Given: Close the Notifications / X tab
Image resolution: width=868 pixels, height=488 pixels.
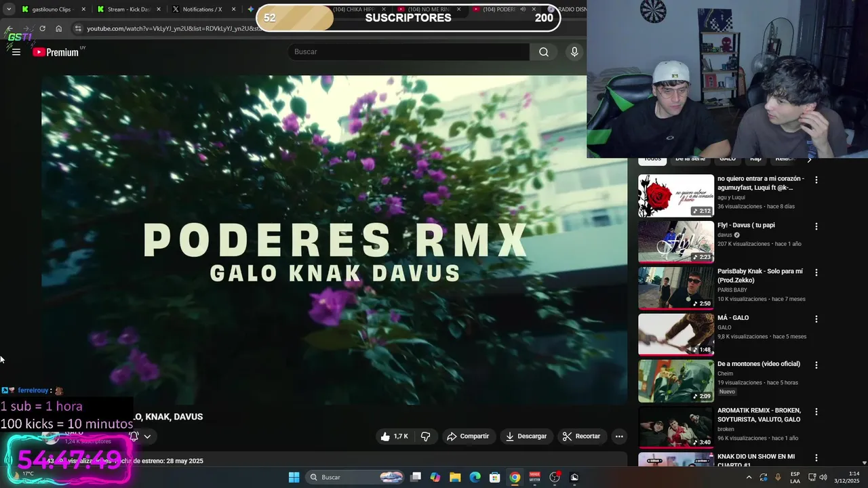Looking at the screenshot, I should [x=233, y=9].
